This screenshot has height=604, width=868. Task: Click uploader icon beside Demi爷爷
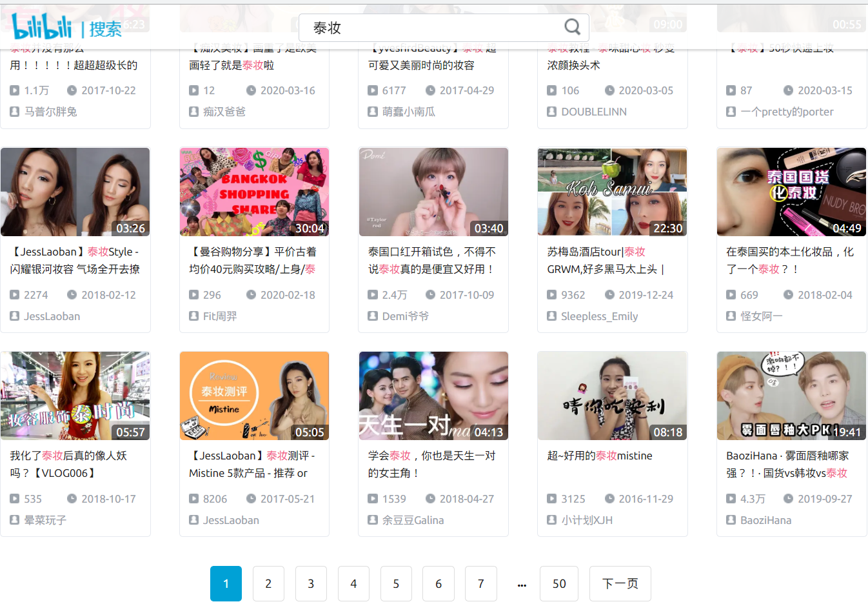(x=373, y=316)
